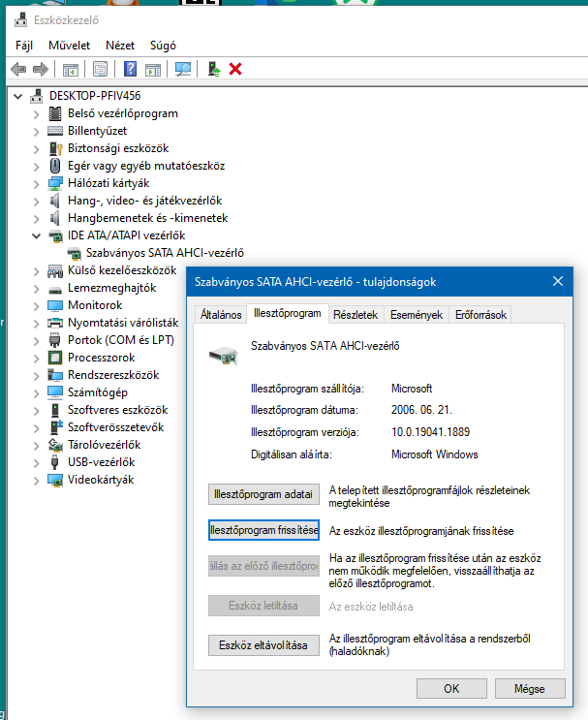Image resolution: width=588 pixels, height=720 pixels.
Task: Click the Back arrow toolbar icon
Action: (18, 70)
